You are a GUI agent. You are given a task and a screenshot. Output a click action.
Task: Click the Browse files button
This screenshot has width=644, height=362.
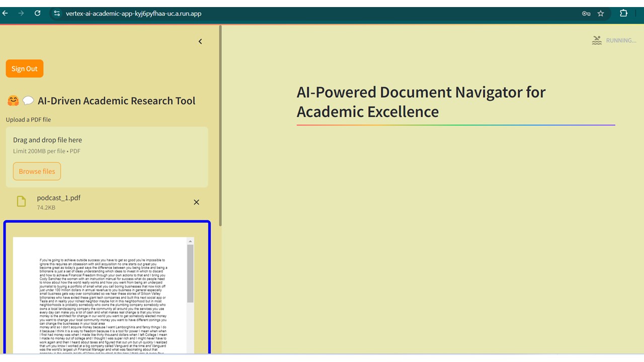click(37, 171)
